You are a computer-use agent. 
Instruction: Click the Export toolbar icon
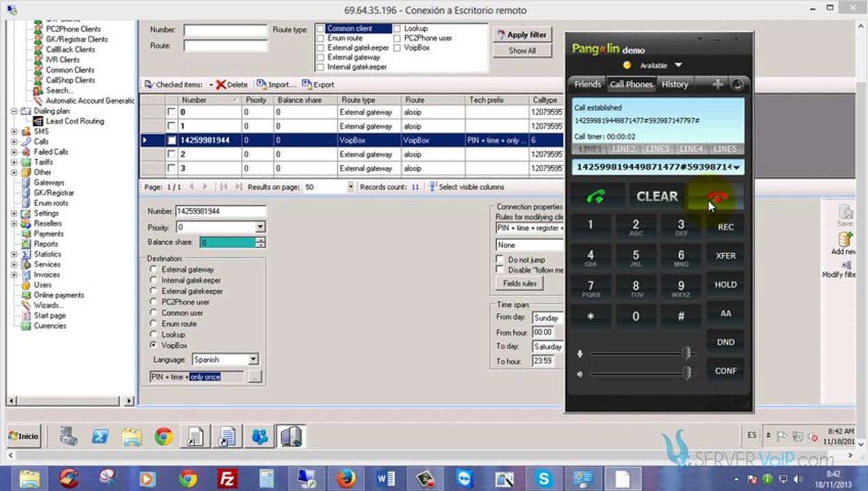(x=307, y=85)
